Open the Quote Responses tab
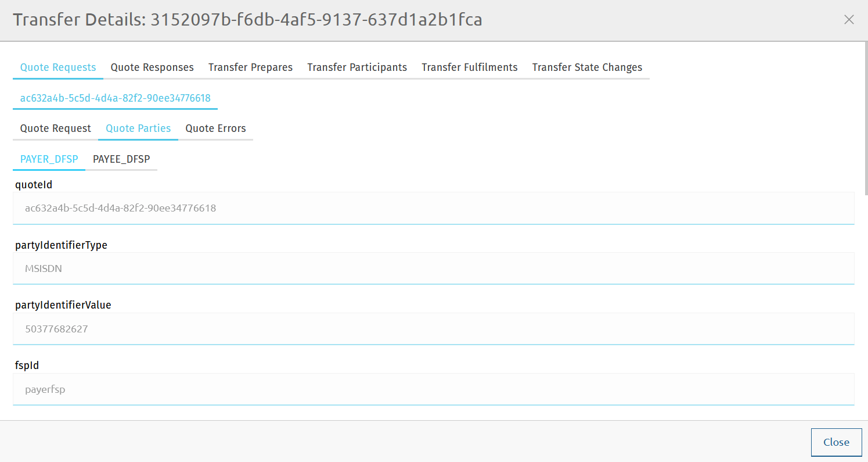This screenshot has width=868, height=462. click(x=152, y=67)
